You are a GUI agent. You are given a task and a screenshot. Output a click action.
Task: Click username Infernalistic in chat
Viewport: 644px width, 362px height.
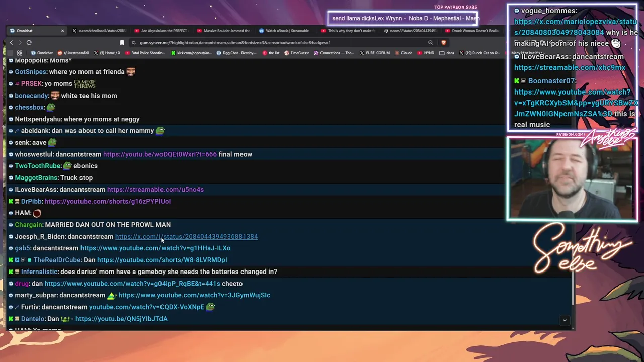40,271
